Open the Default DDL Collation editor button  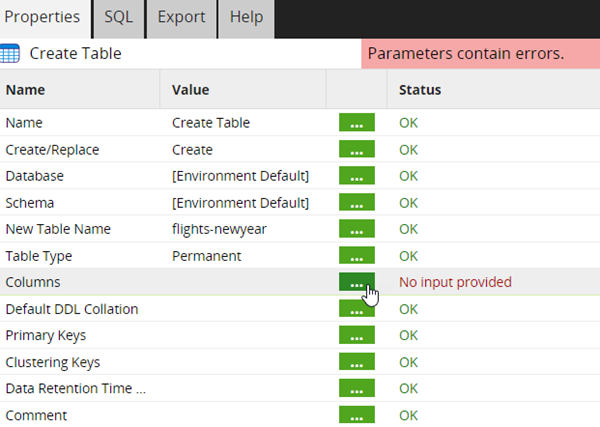[x=357, y=308]
